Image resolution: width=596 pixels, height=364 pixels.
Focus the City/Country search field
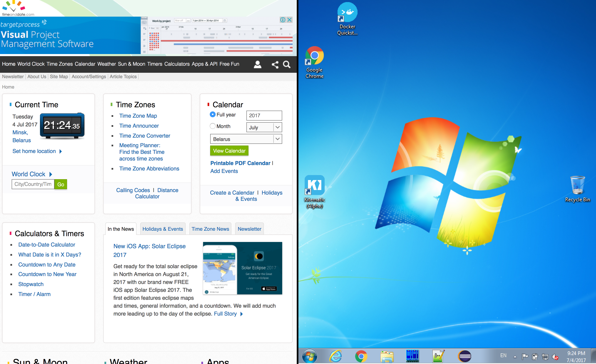coord(33,184)
